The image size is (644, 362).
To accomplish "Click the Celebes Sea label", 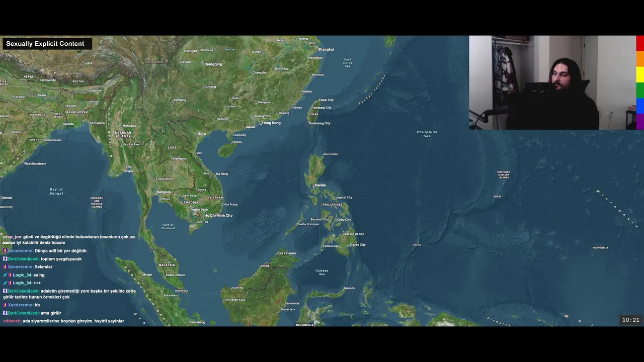I will click(322, 273).
